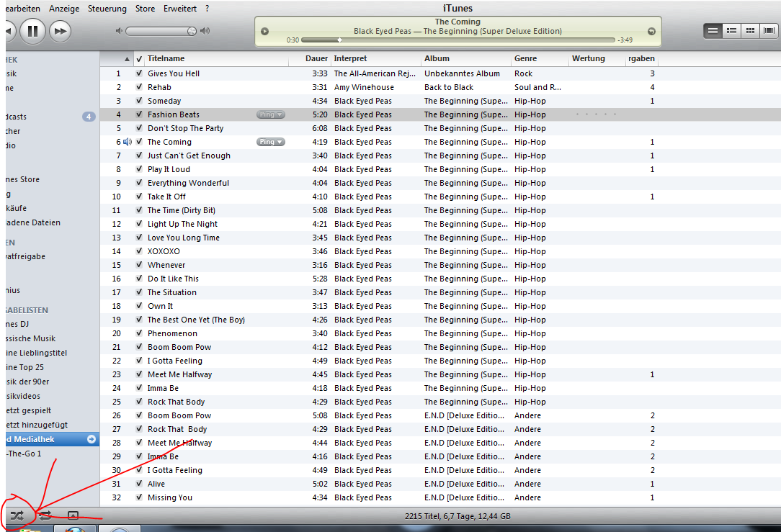The width and height of the screenshot is (781, 532).
Task: Pause the currently playing song
Action: [33, 31]
